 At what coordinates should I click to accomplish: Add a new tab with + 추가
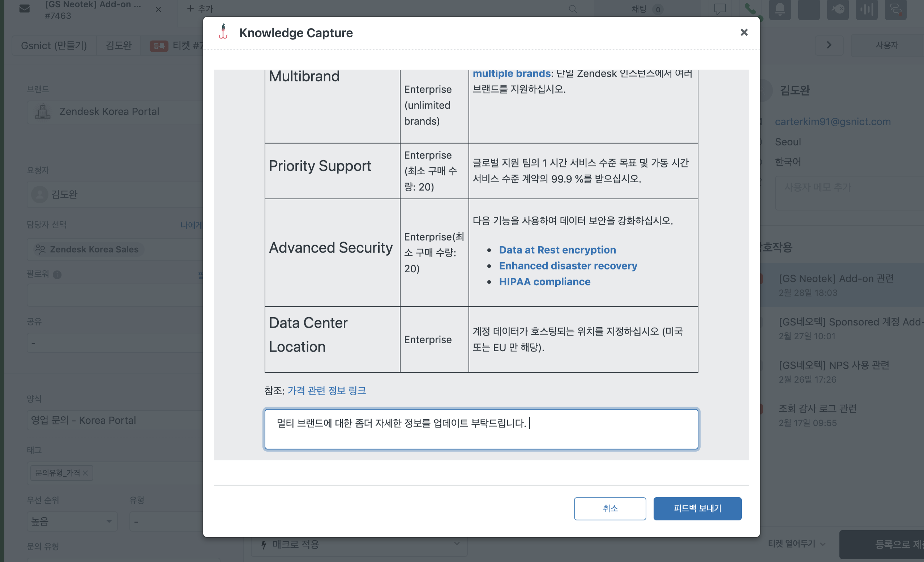pos(200,9)
